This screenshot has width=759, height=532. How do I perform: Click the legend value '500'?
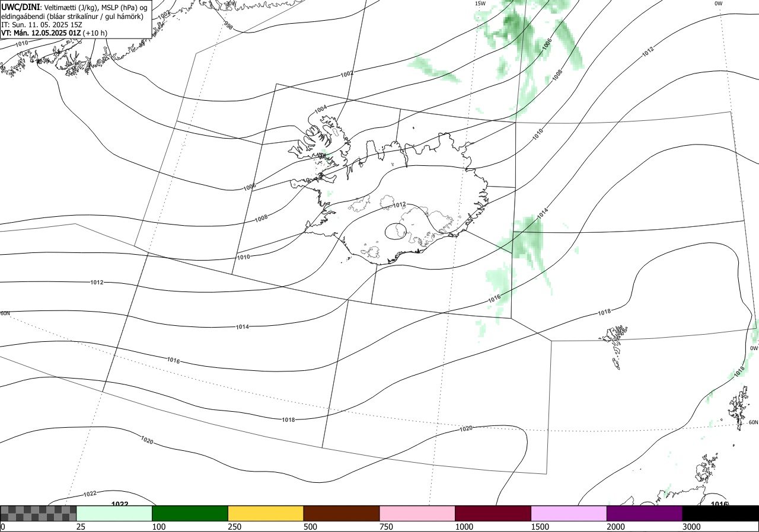point(310,527)
